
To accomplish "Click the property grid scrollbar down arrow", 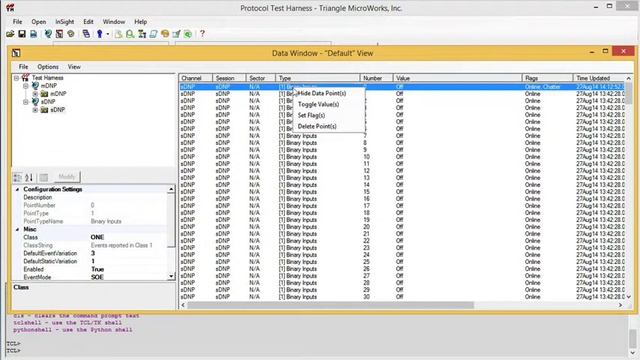I will 171,276.
